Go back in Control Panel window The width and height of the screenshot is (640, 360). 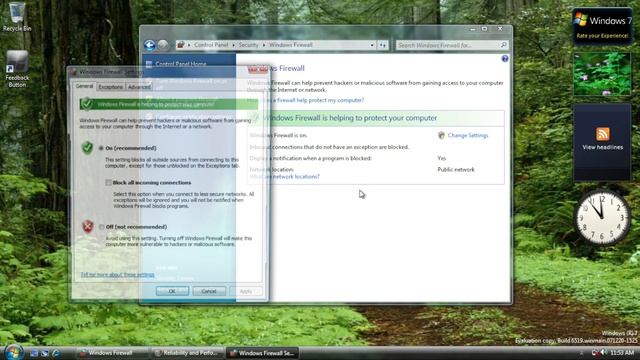pyautogui.click(x=149, y=45)
